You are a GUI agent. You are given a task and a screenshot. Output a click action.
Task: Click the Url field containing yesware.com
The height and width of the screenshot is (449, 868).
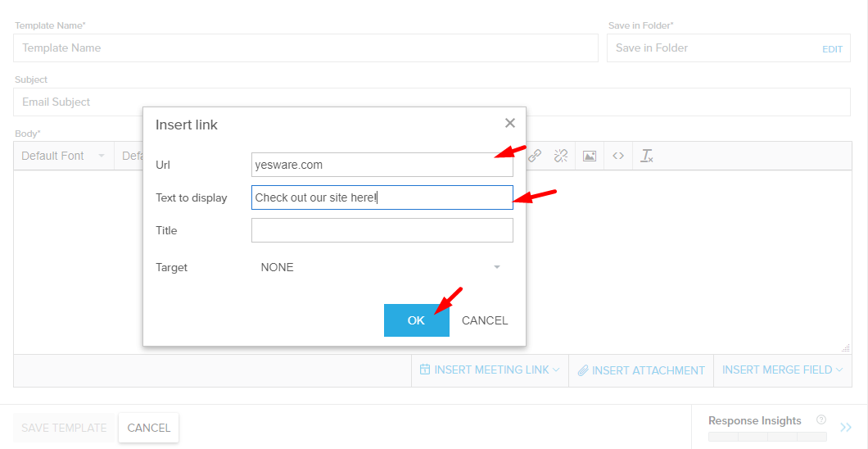(x=382, y=165)
